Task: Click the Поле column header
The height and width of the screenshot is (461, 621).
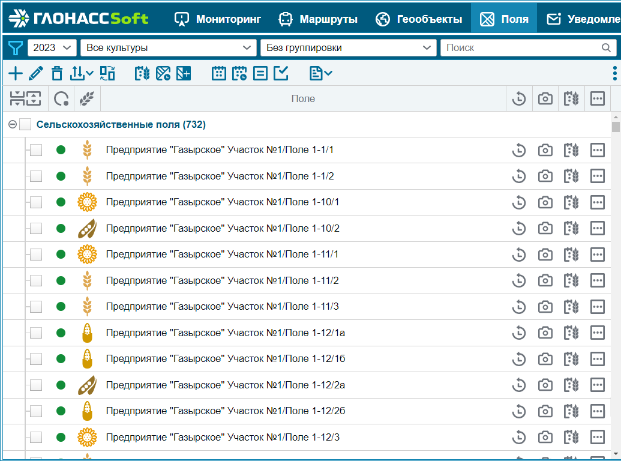Action: point(303,99)
